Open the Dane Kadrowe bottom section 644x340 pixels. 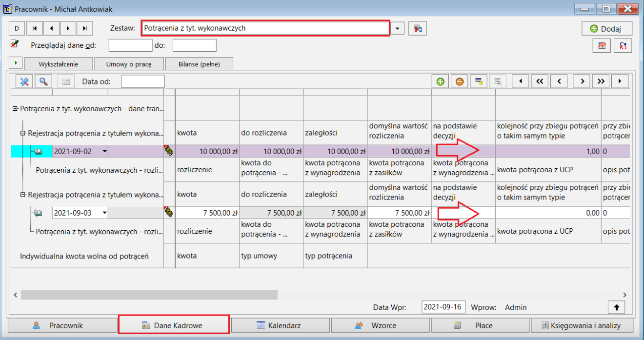tap(173, 325)
